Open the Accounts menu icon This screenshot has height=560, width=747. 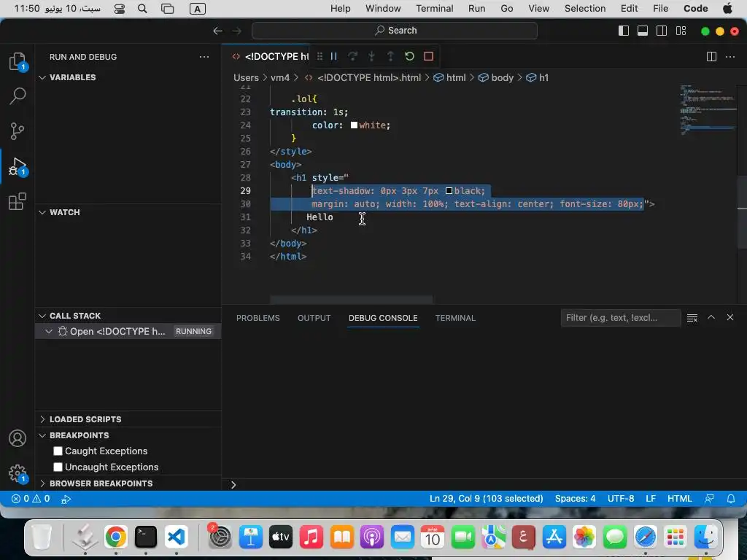pyautogui.click(x=18, y=438)
